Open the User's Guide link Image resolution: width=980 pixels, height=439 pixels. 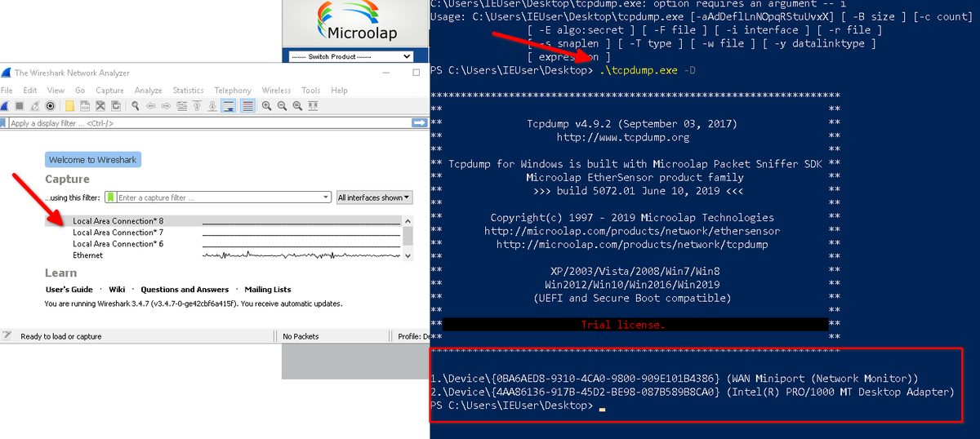pyautogui.click(x=69, y=290)
